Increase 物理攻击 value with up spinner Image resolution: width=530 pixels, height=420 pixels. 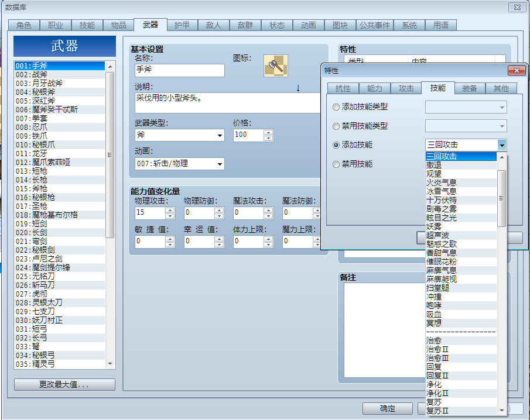click(170, 211)
